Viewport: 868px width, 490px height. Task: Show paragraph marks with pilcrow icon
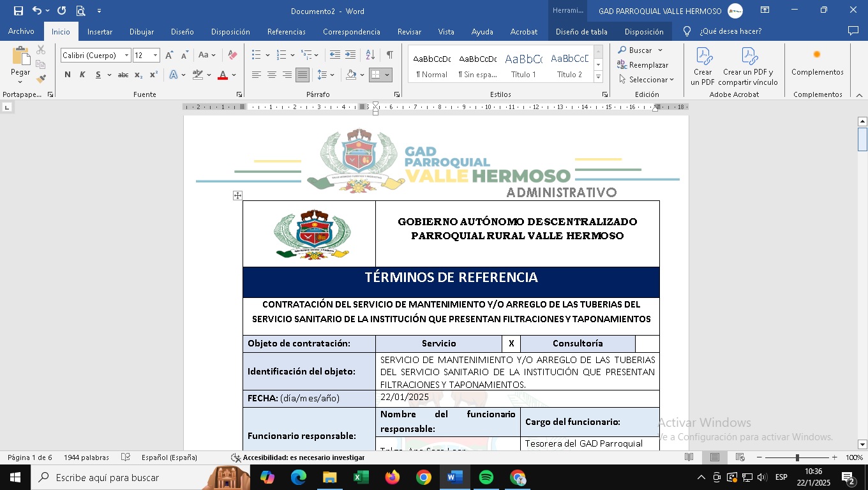pyautogui.click(x=389, y=55)
